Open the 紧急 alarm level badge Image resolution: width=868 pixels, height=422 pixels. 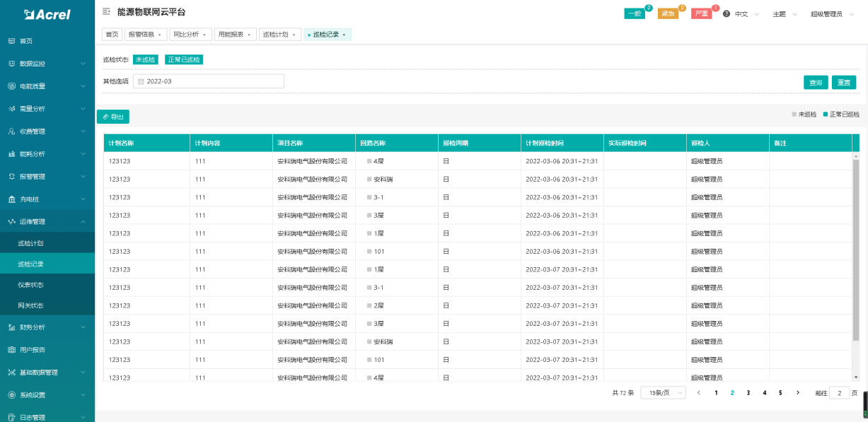tap(668, 13)
